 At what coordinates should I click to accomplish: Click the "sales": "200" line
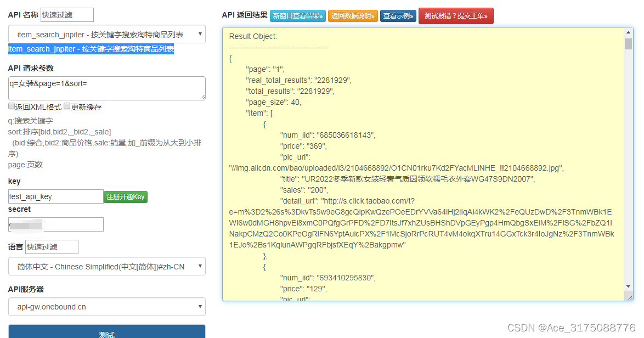[304, 190]
